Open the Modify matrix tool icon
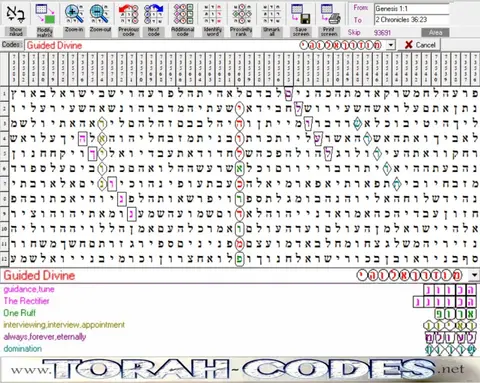480x383 pixels. click(x=45, y=14)
